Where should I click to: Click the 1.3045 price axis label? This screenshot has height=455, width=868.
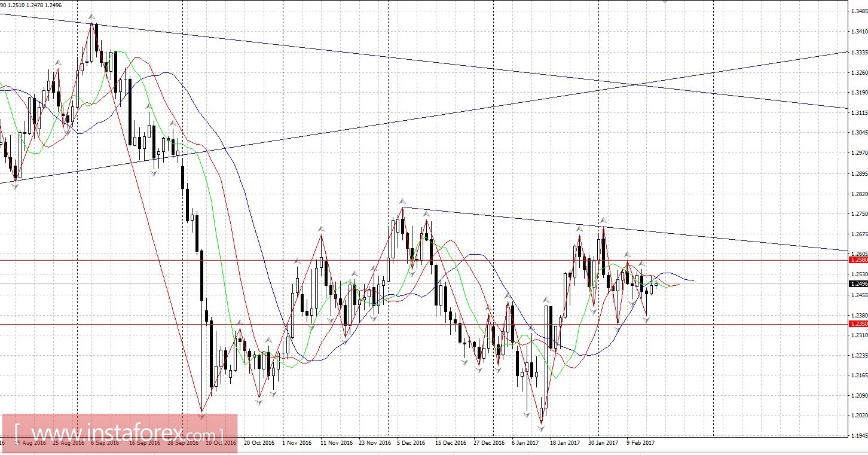(858, 133)
